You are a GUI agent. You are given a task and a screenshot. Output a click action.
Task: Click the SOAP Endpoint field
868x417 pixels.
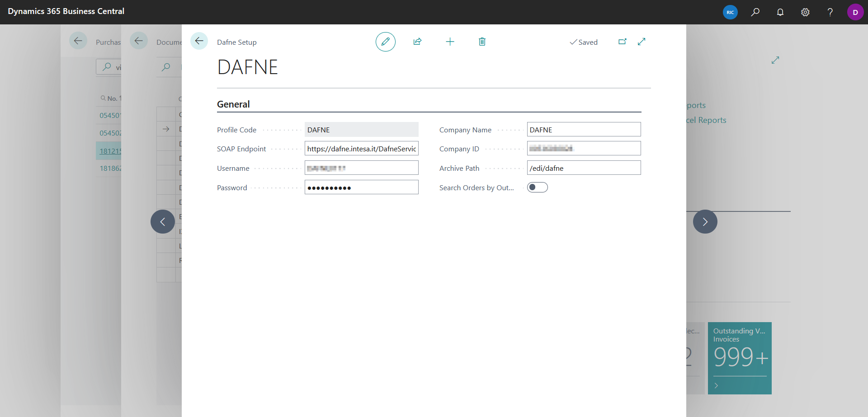(x=362, y=149)
